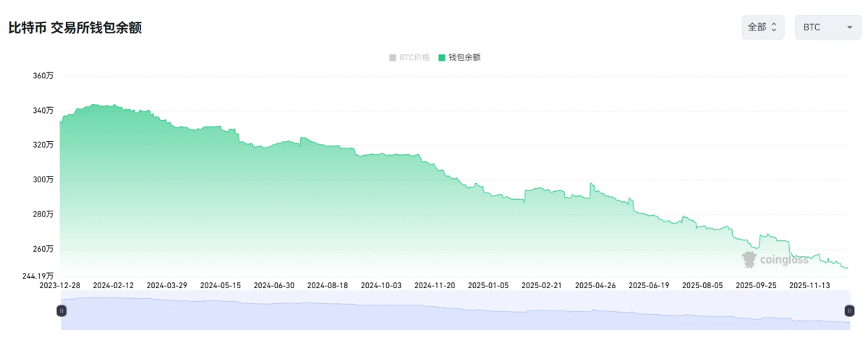Grab the left range slider handle
This screenshot has width=868, height=338.
click(61, 310)
